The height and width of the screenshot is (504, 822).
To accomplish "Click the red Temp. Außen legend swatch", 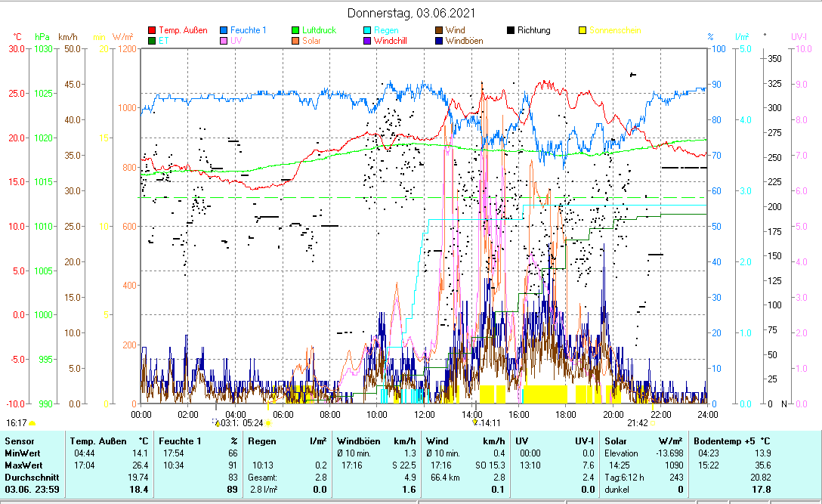I will point(152,31).
